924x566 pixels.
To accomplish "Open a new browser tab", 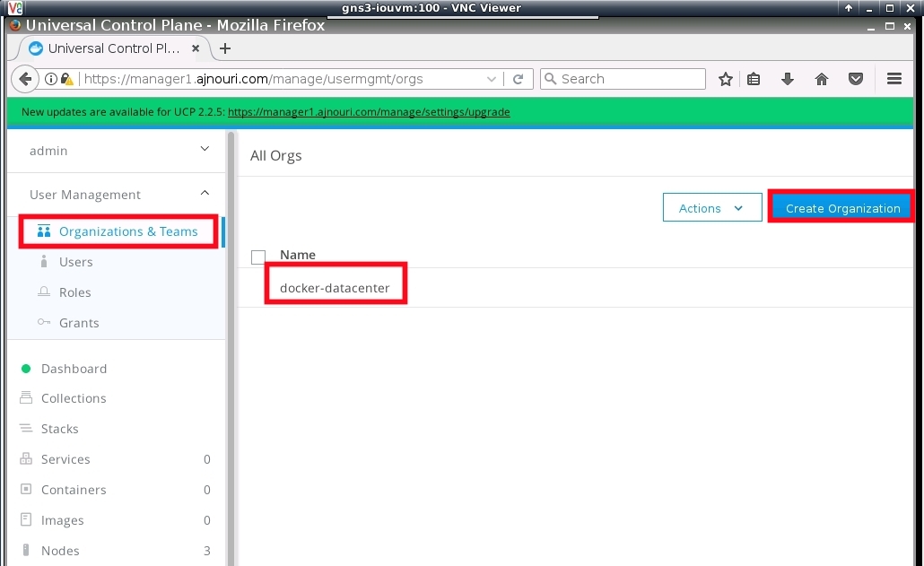I will pyautogui.click(x=224, y=48).
